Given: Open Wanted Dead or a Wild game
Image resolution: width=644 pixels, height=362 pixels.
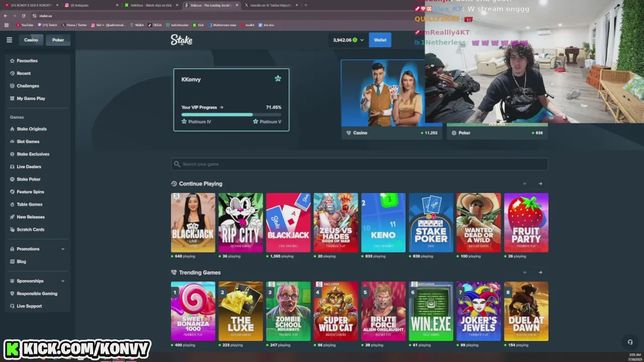Looking at the screenshot, I should tap(478, 223).
